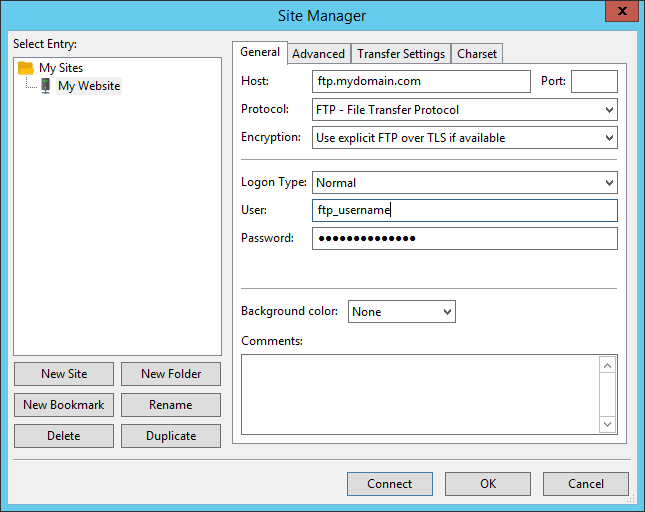
Task: Click the Connect button
Action: point(390,484)
